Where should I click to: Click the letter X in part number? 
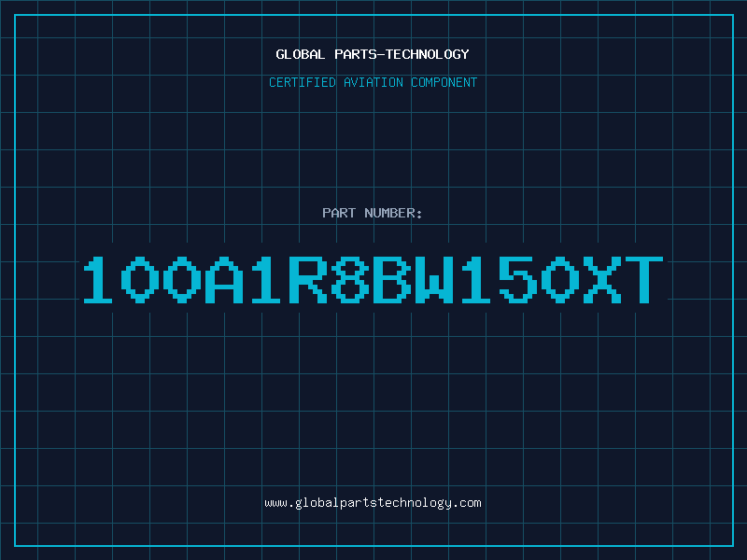(601, 279)
